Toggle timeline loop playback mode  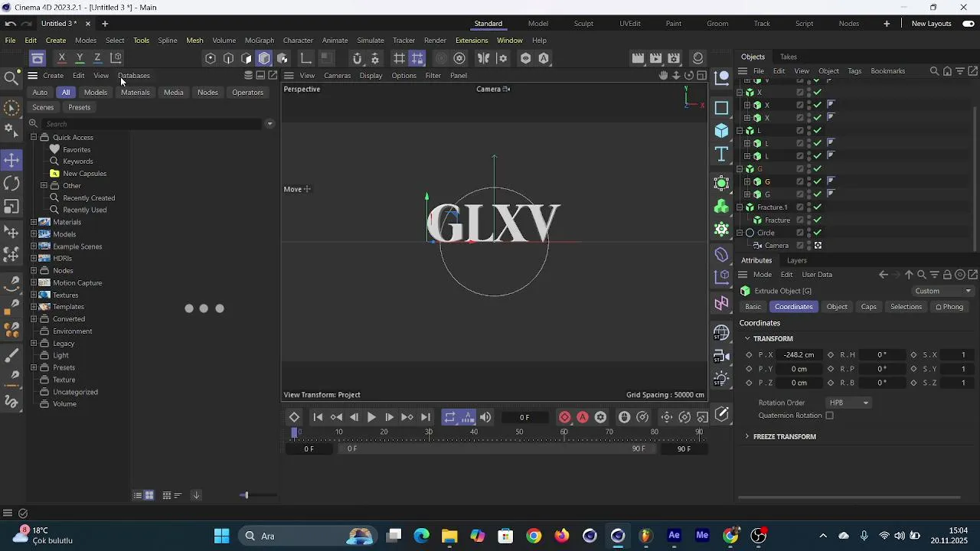pos(449,417)
